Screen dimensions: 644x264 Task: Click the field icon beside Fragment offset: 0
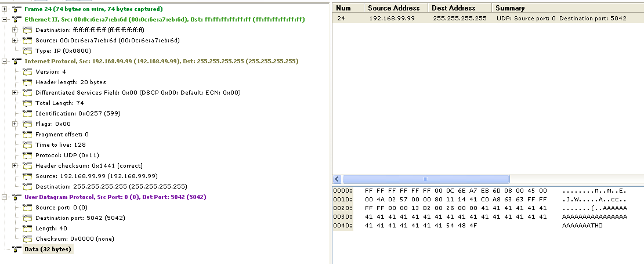pyautogui.click(x=27, y=134)
